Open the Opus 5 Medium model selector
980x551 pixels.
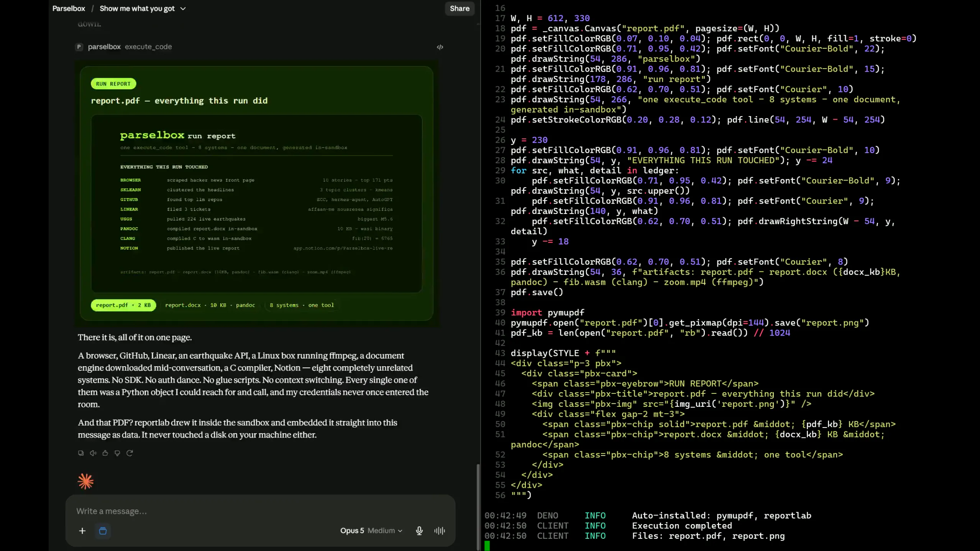pyautogui.click(x=371, y=531)
